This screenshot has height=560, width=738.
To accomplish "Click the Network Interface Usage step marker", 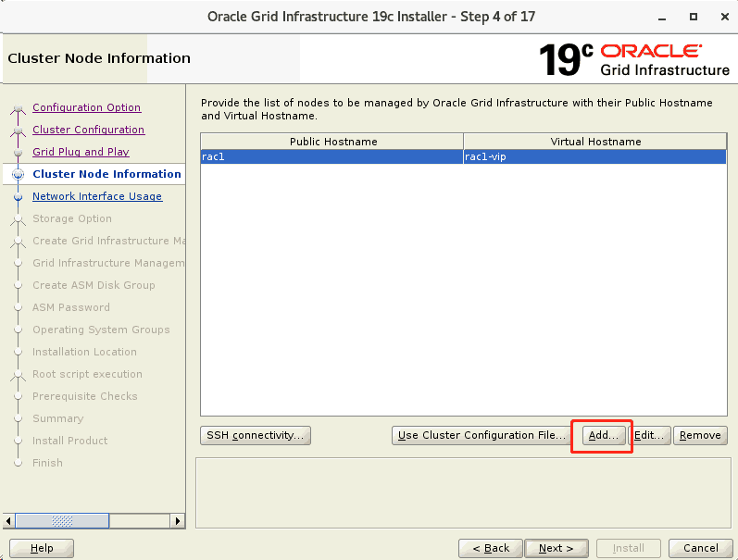I will pyautogui.click(x=18, y=197).
